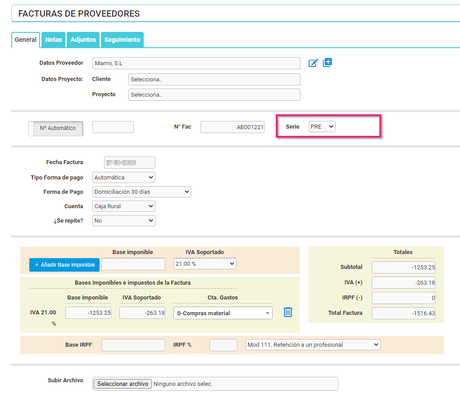The image size is (460, 398).
Task: Click the Fecha Factura date field
Action: (130, 162)
